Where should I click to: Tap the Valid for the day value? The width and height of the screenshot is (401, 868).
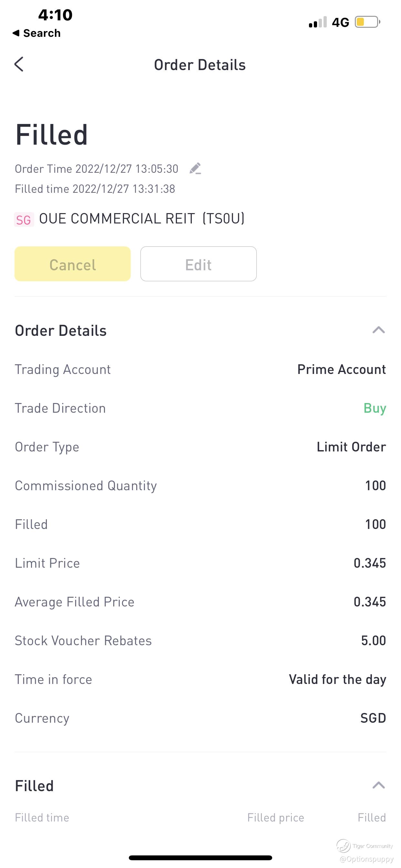(337, 679)
